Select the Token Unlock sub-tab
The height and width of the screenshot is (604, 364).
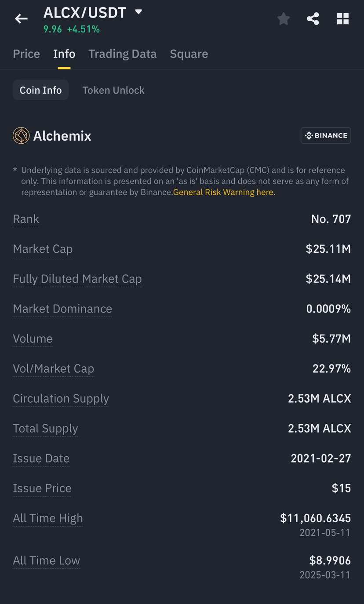click(x=113, y=90)
